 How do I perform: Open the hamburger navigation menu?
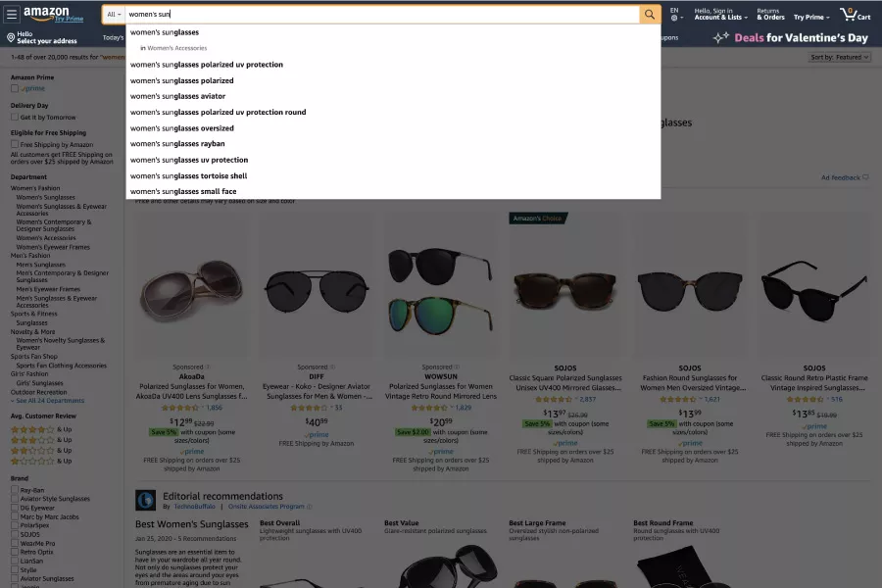pos(11,14)
